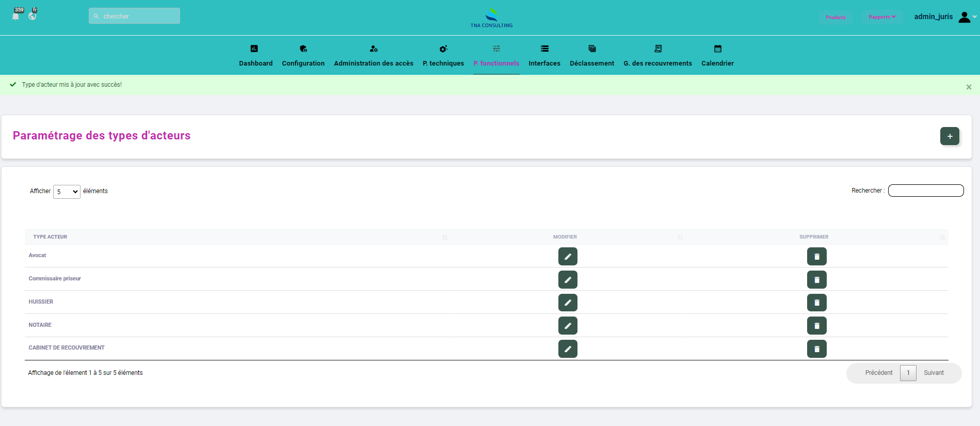This screenshot has width=980, height=426.
Task: Remove the CABINET DE RECOUVREMENT row
Action: coord(816,349)
